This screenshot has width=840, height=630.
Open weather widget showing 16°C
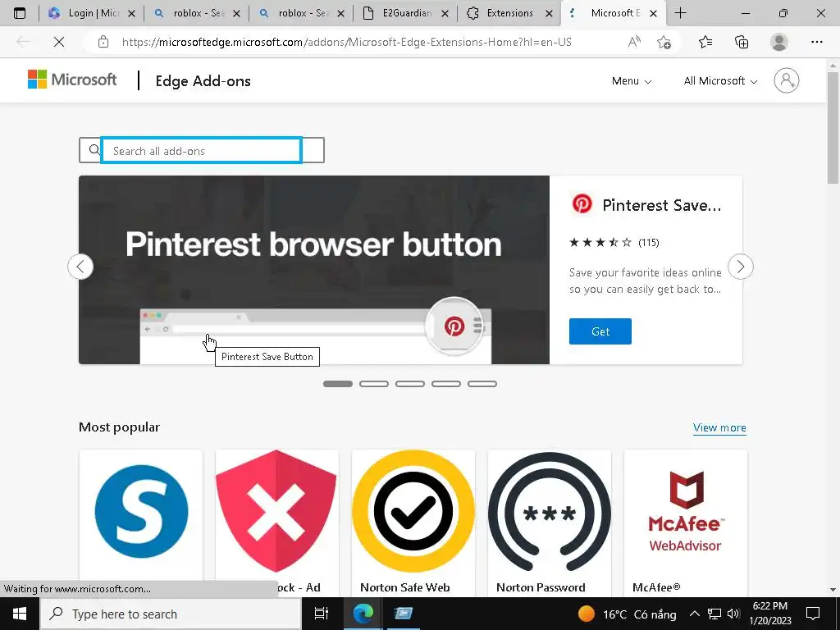coord(627,614)
